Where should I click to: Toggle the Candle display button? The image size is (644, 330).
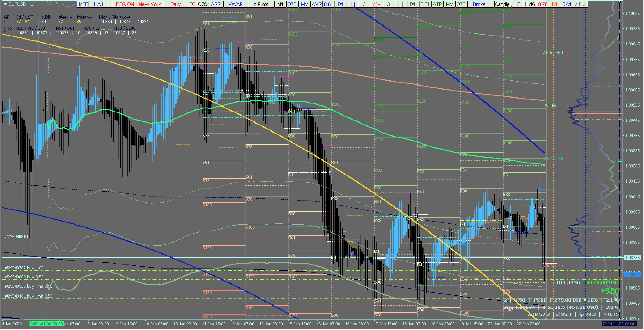[x=502, y=4]
